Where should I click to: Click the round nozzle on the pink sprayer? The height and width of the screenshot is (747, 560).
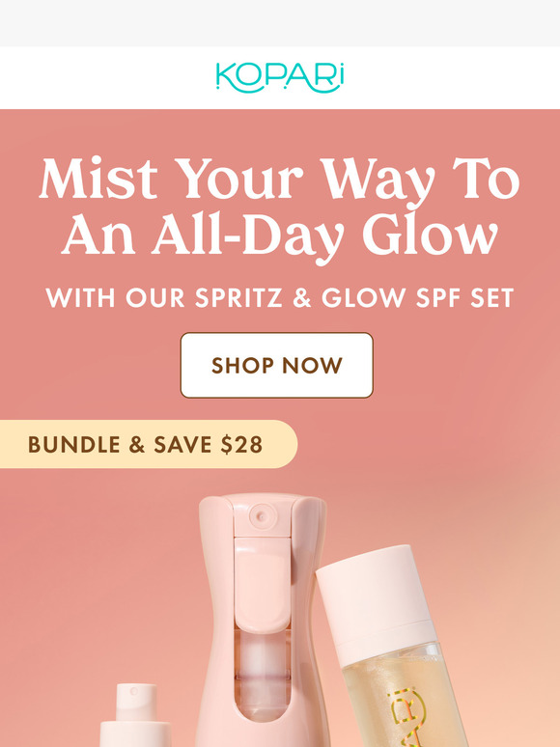coord(261,516)
